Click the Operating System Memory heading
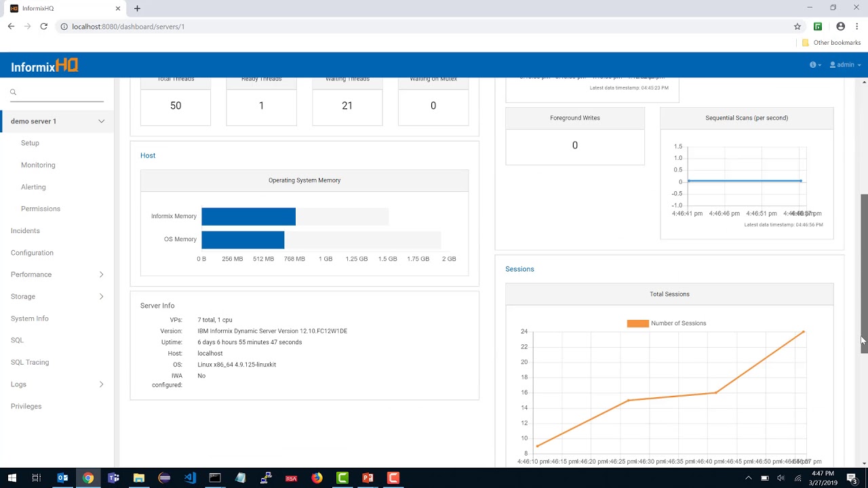Screen dimensions: 868x488 coord(304,180)
